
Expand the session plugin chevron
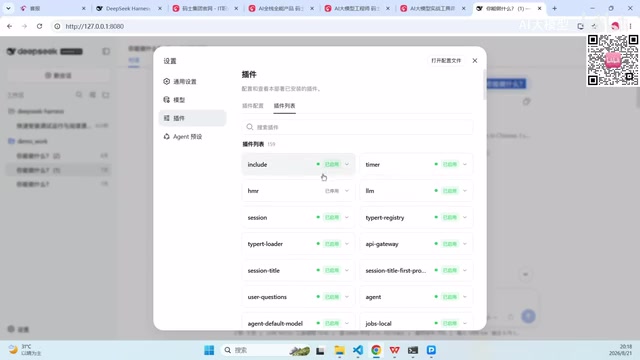347,217
